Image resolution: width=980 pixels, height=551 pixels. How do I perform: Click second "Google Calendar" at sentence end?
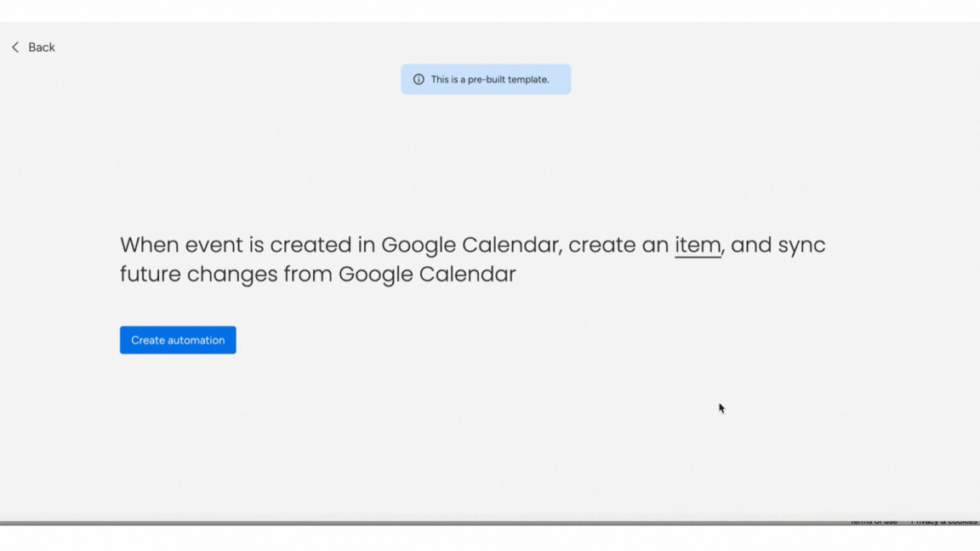click(428, 275)
